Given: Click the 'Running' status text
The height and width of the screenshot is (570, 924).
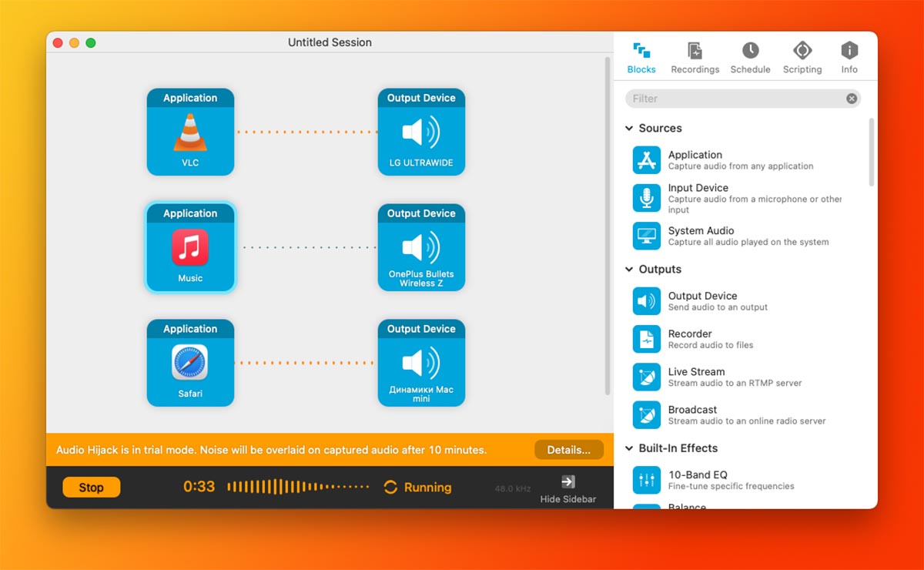Looking at the screenshot, I should (427, 487).
